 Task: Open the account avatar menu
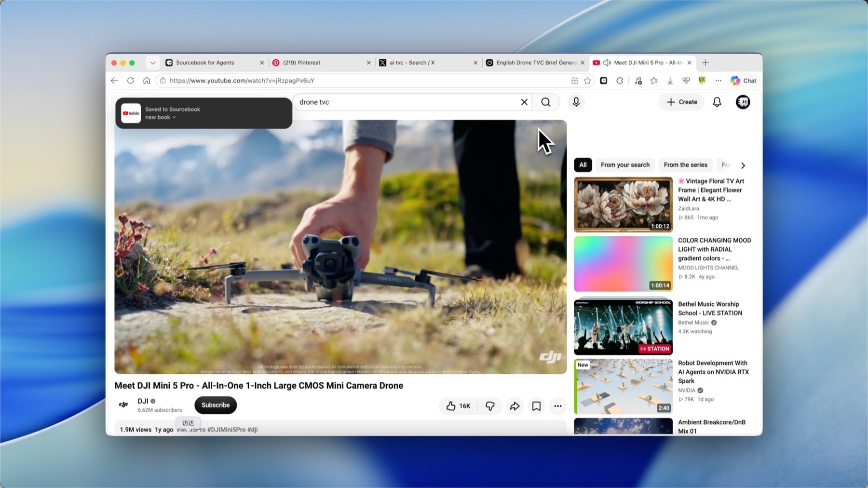click(743, 102)
